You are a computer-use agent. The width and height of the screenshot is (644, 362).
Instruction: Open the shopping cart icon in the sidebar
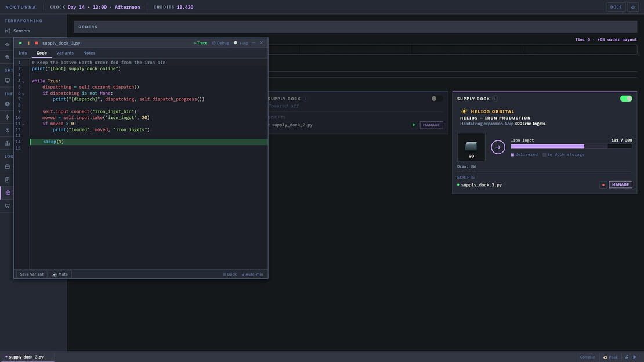pyautogui.click(x=8, y=206)
